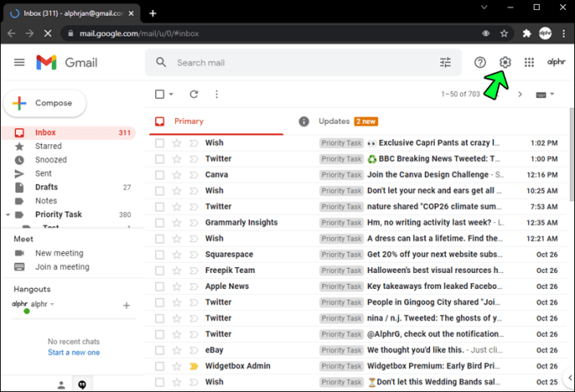This screenshot has width=575, height=392.
Task: Check the eBay email checkbox
Action: click(x=159, y=350)
